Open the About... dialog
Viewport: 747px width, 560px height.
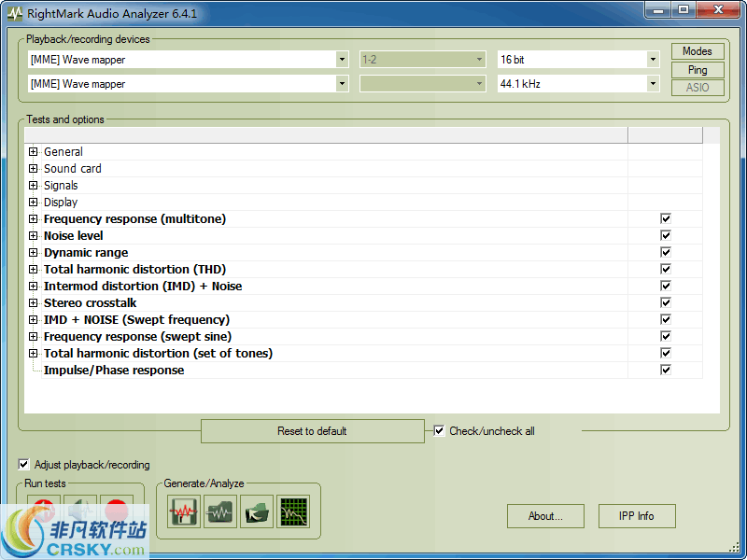coord(545,516)
